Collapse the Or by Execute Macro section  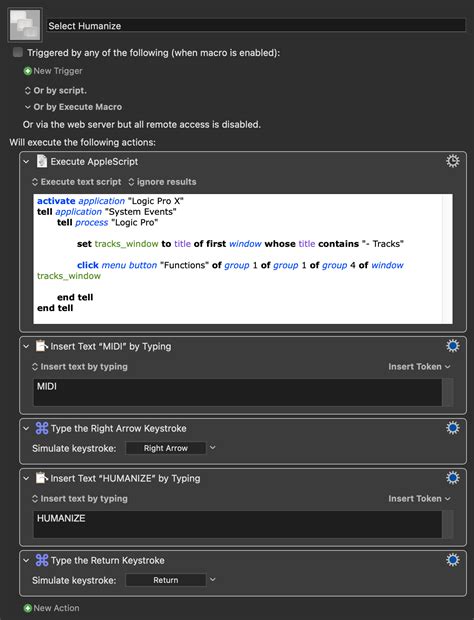point(27,107)
